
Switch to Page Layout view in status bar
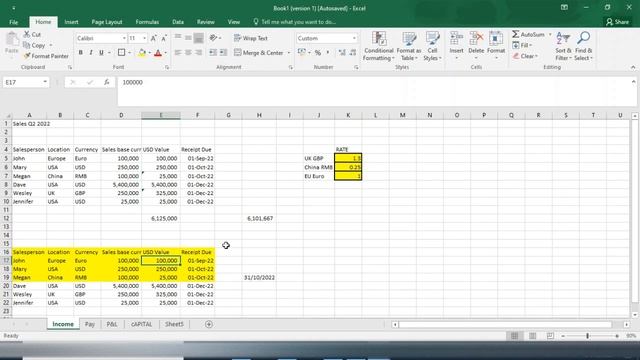(532, 336)
